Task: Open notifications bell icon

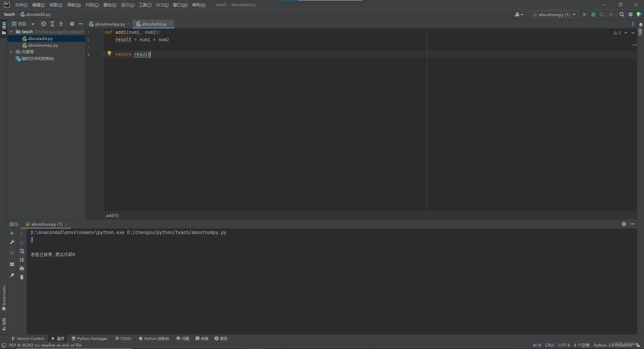Action: (x=640, y=25)
